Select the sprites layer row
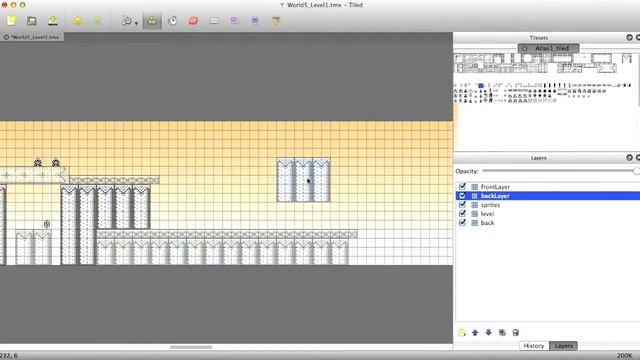This screenshot has height=360, width=640. [x=547, y=204]
